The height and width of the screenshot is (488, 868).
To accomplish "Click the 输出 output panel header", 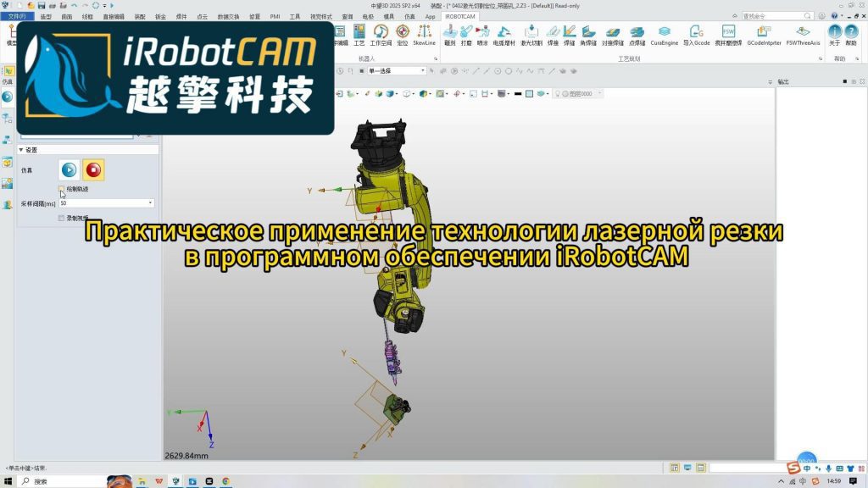I will (783, 82).
